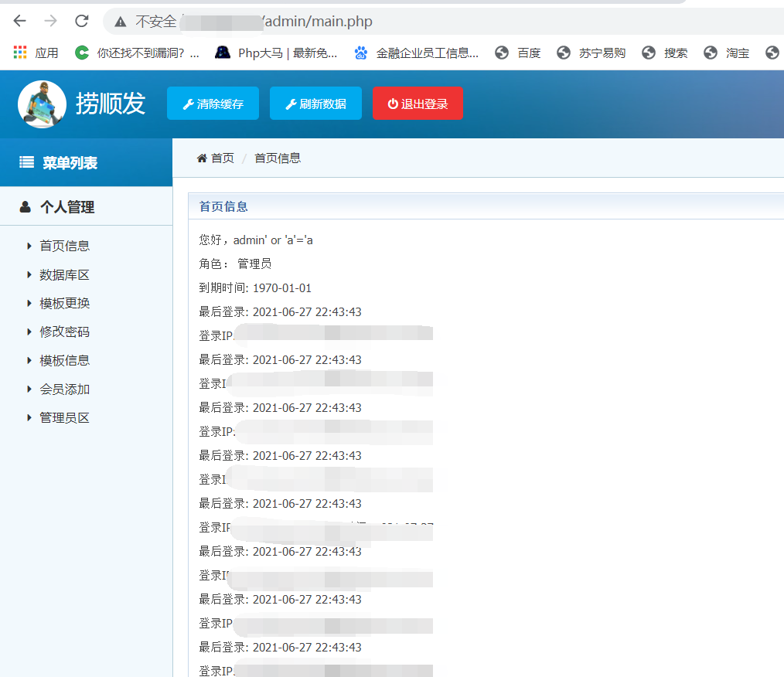Click the globe icon next to 搜索

click(649, 53)
